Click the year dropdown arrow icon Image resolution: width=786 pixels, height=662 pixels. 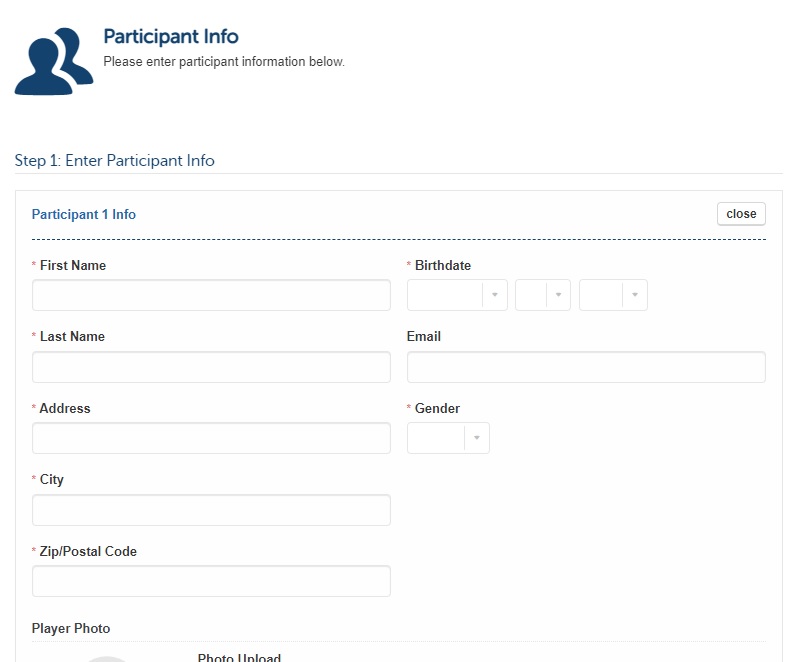click(635, 295)
